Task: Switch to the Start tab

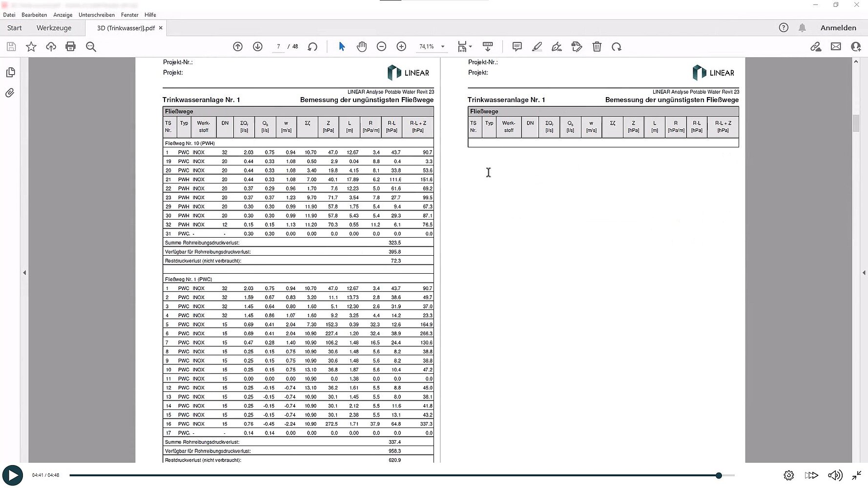Action: 14,28
